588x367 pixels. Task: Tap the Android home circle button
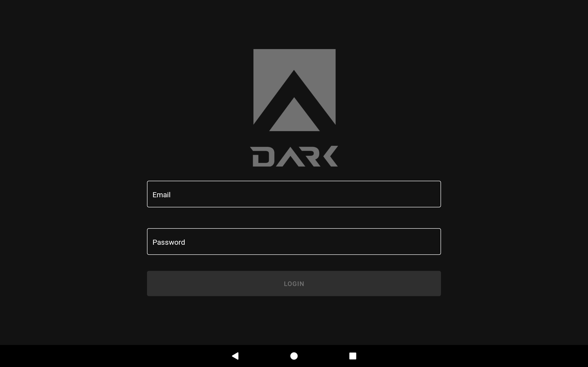(294, 356)
